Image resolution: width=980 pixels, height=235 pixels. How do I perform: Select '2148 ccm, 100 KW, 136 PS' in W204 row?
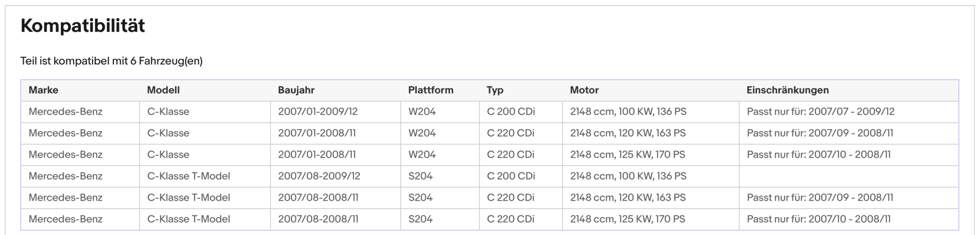(628, 112)
